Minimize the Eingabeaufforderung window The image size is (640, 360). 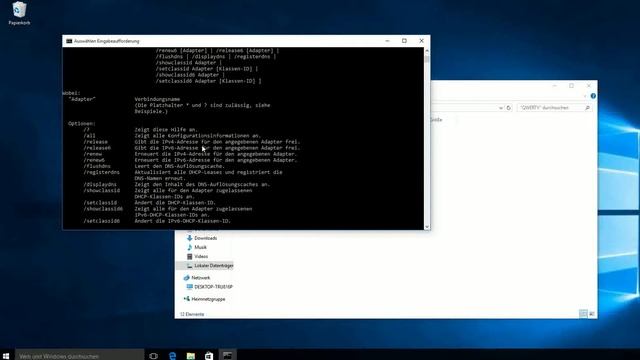387,41
